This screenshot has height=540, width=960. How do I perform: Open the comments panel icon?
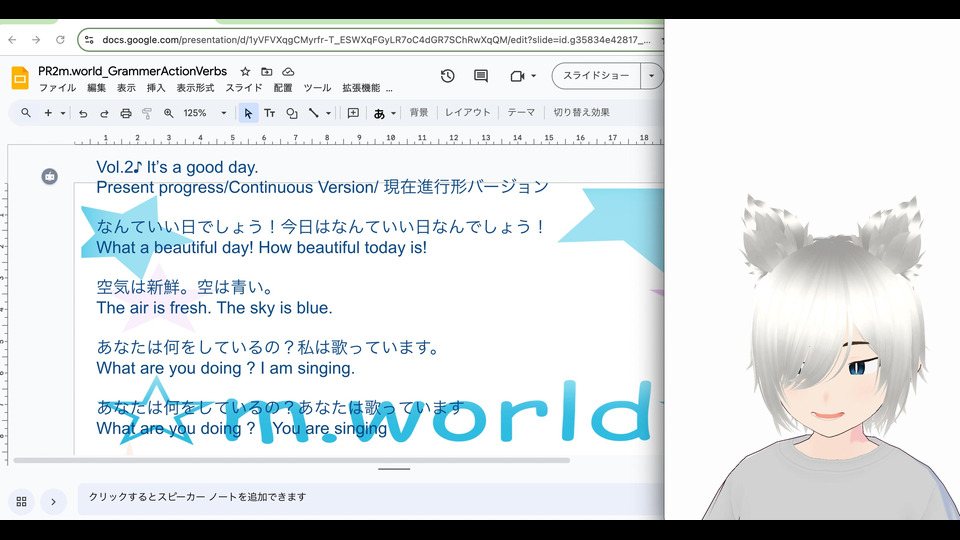click(x=481, y=76)
